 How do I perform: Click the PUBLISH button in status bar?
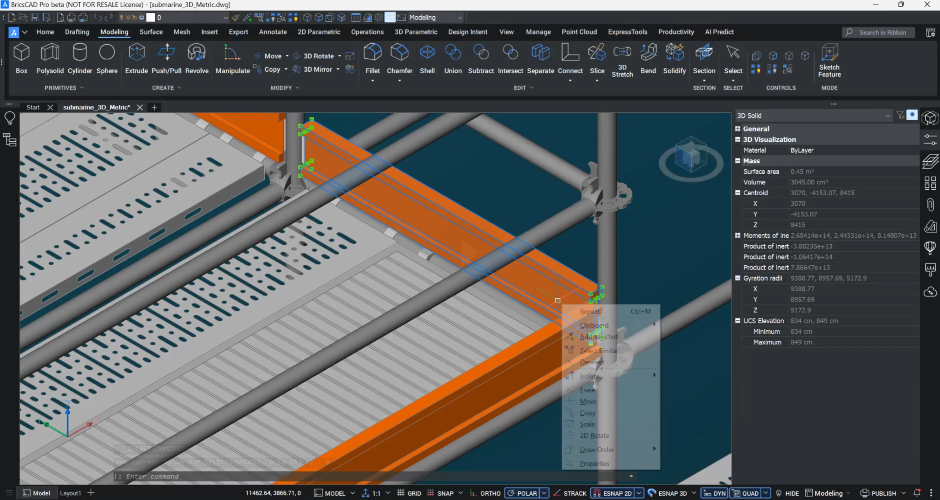[883, 493]
